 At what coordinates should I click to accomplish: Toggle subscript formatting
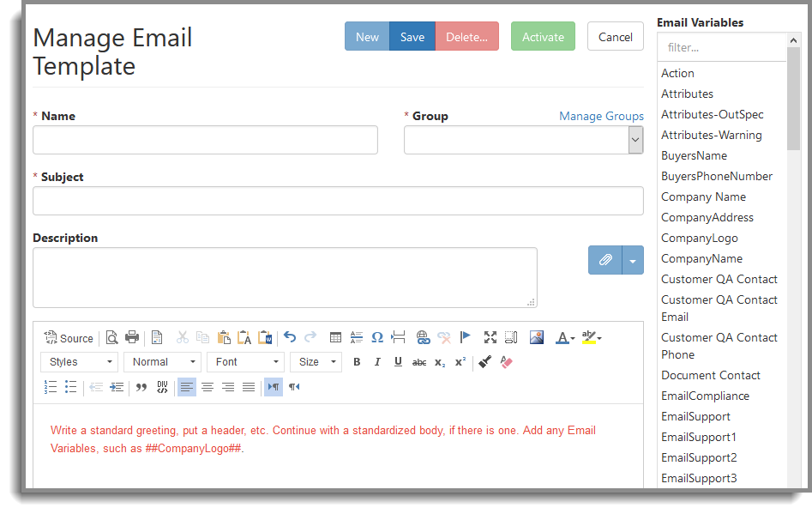(x=440, y=362)
